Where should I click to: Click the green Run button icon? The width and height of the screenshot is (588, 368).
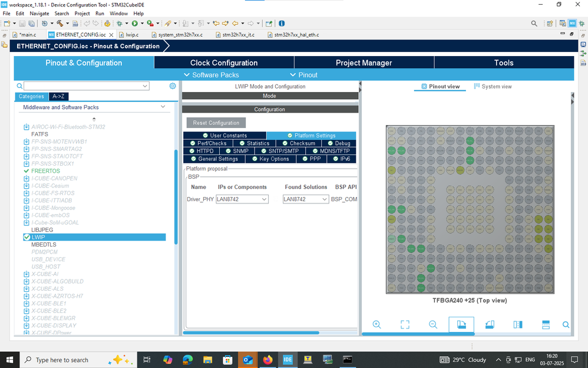click(134, 23)
